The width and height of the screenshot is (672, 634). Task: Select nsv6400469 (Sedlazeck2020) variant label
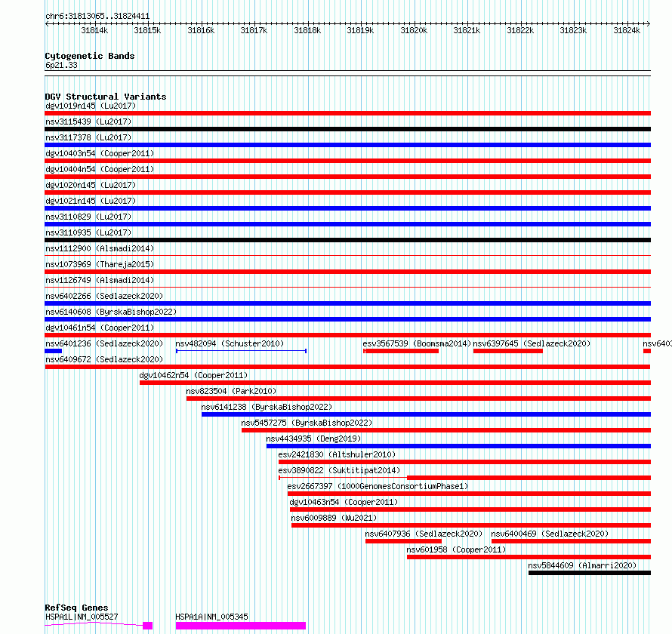[550, 534]
